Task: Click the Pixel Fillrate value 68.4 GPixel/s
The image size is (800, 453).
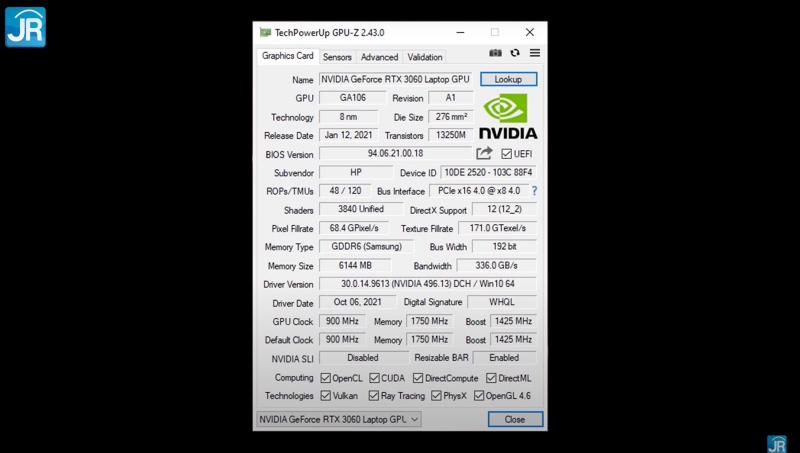Action: (354, 228)
